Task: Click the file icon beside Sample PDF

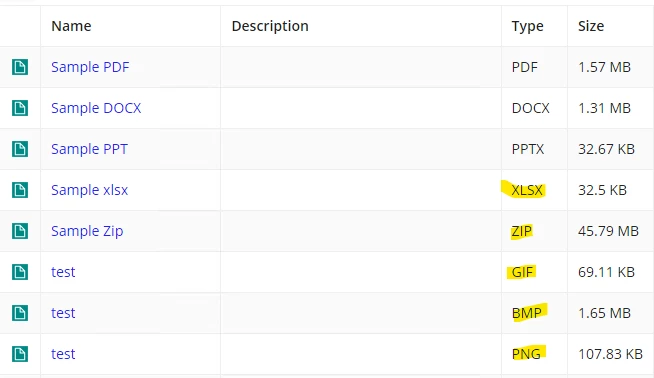Action: (20, 67)
